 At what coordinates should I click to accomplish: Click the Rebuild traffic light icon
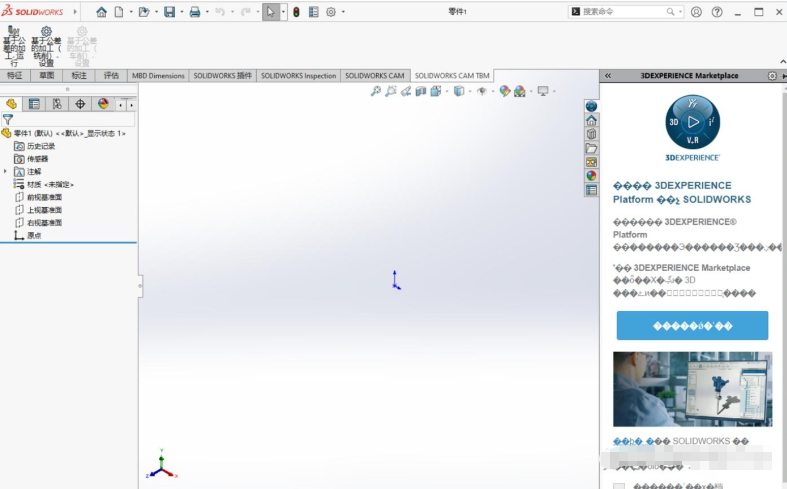pyautogui.click(x=296, y=12)
